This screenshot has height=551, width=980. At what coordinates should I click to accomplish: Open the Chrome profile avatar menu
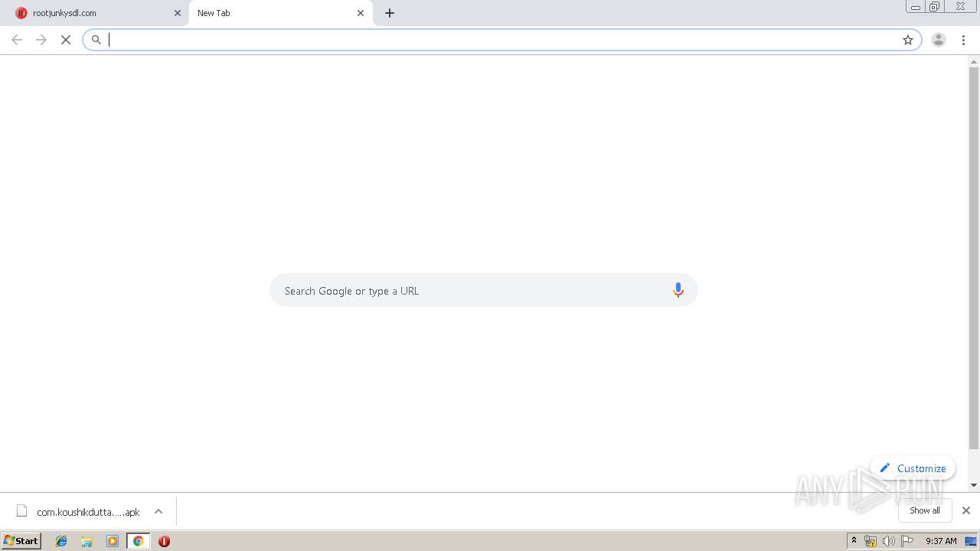[939, 40]
